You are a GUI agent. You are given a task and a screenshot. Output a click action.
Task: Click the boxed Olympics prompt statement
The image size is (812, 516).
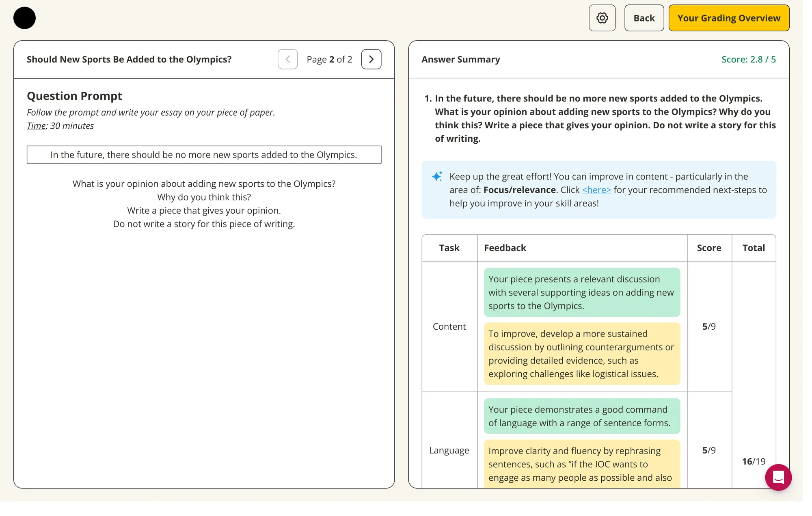[x=204, y=155]
